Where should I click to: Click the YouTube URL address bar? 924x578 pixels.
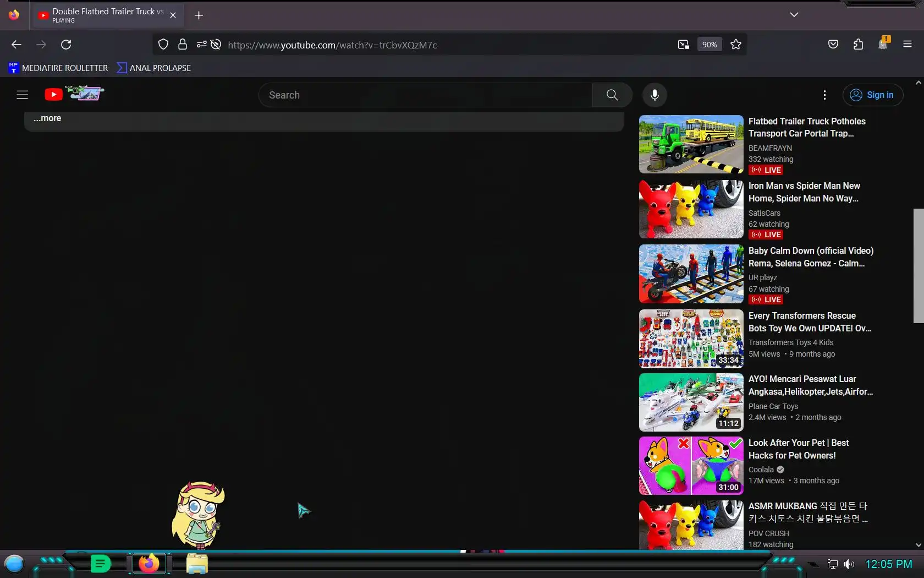[x=448, y=45]
